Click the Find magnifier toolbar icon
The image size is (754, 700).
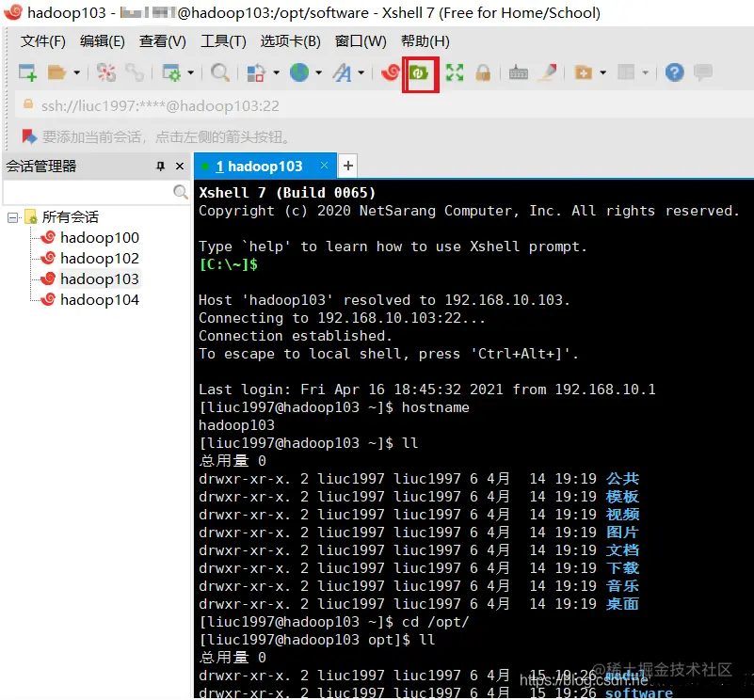click(x=220, y=72)
